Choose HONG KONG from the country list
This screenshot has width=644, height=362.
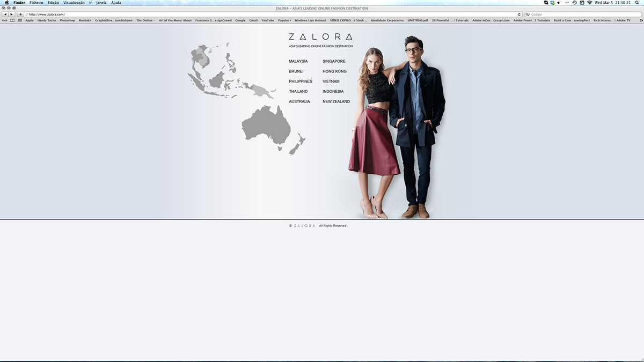[334, 71]
